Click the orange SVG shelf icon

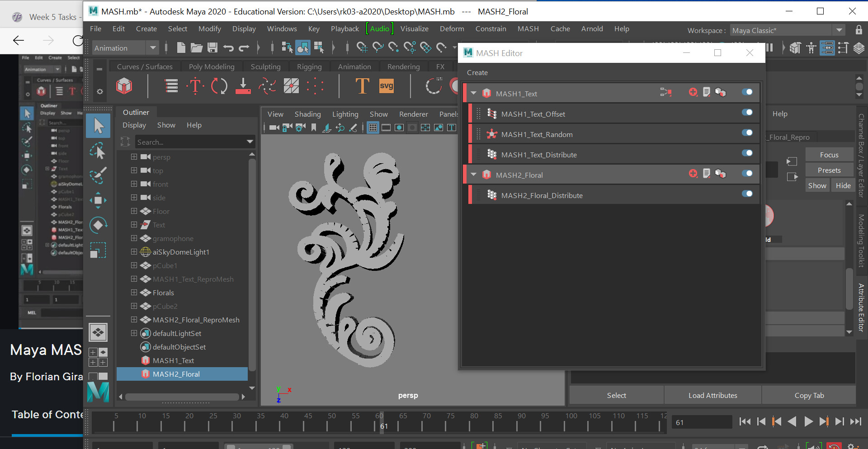386,85
